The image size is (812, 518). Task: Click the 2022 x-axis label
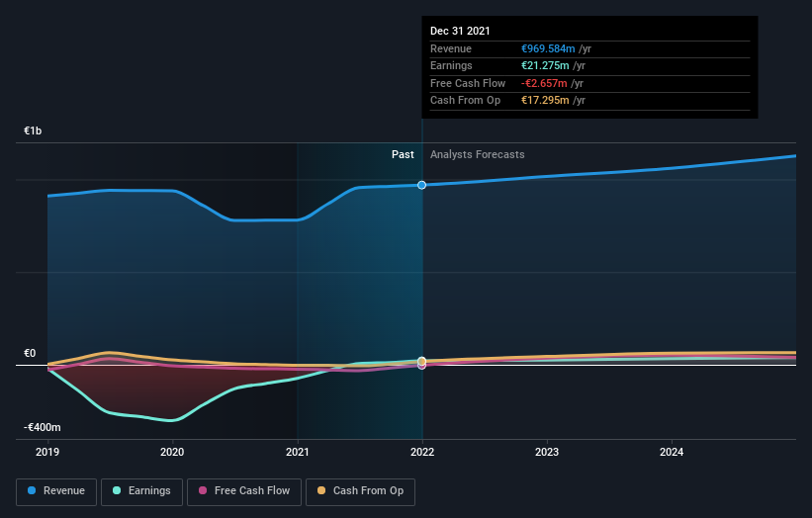[422, 453]
